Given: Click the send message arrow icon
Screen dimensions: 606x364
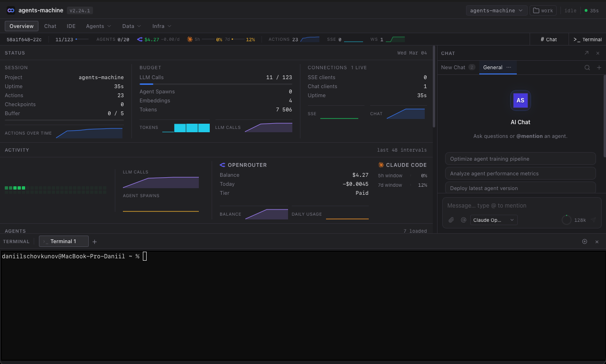Looking at the screenshot, I should pyautogui.click(x=593, y=219).
